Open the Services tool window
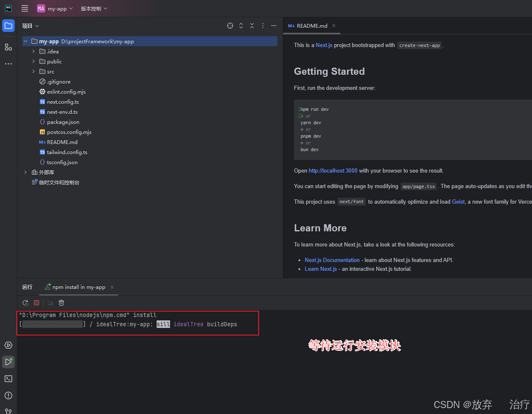532x414 pixels. point(8,345)
